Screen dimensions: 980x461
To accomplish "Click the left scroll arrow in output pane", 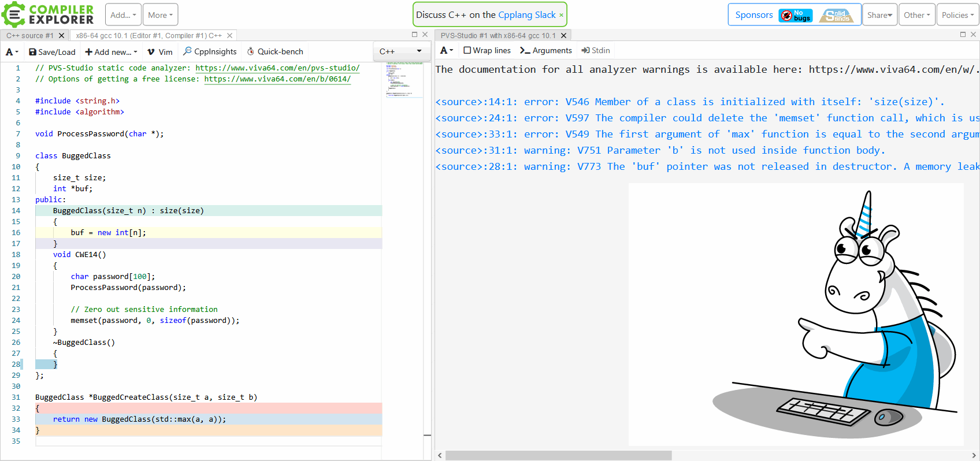I will click(440, 455).
